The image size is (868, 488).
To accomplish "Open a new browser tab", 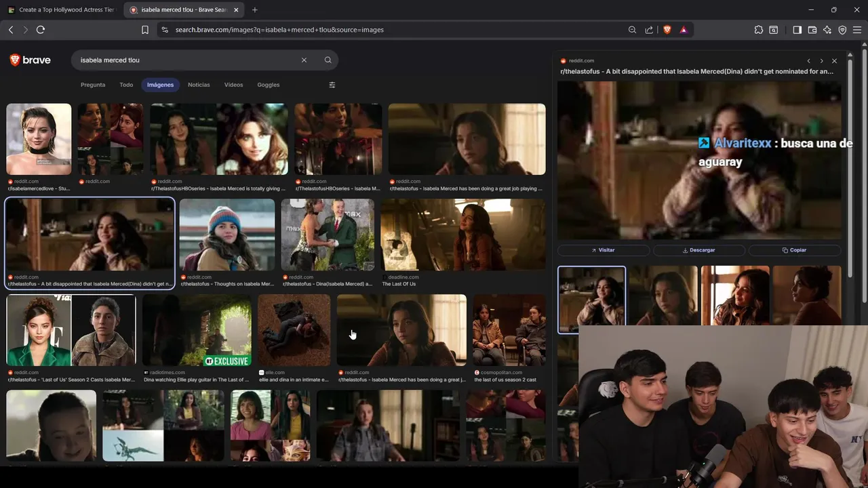I will tap(255, 10).
